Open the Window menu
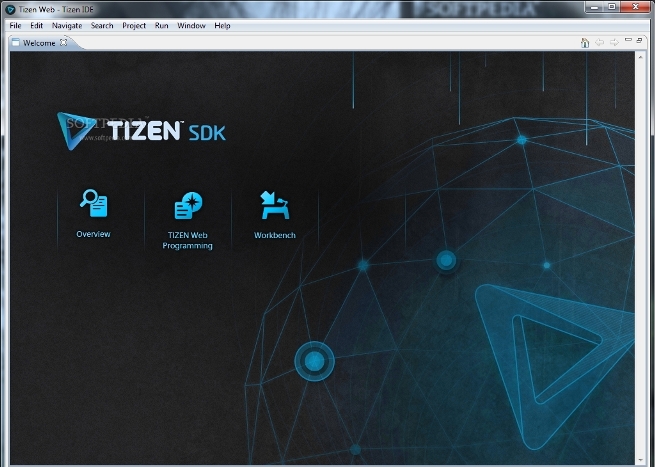The height and width of the screenshot is (467, 655). pyautogui.click(x=191, y=25)
